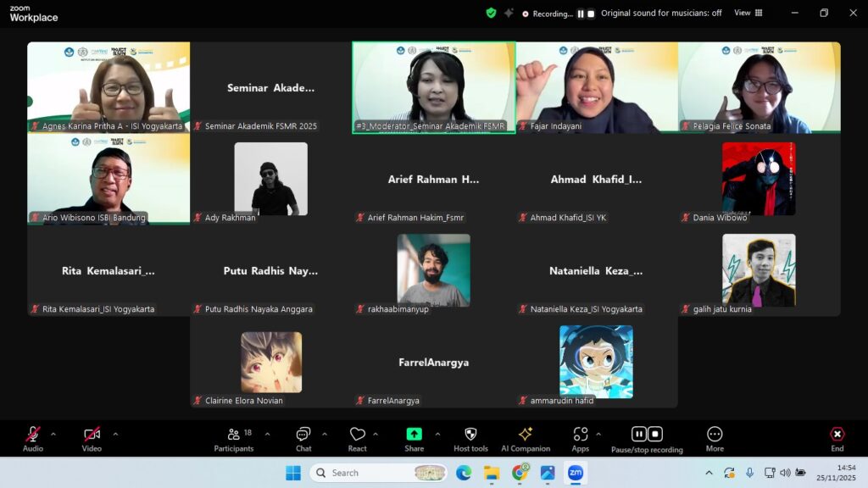This screenshot has height=488, width=868.
Task: Expand audio options arrow next to Audio
Action: click(53, 435)
